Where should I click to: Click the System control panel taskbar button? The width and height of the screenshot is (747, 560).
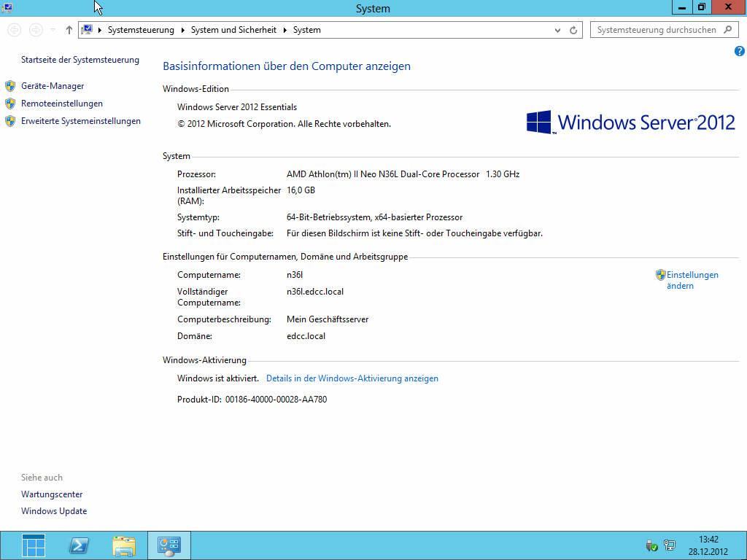tap(169, 545)
